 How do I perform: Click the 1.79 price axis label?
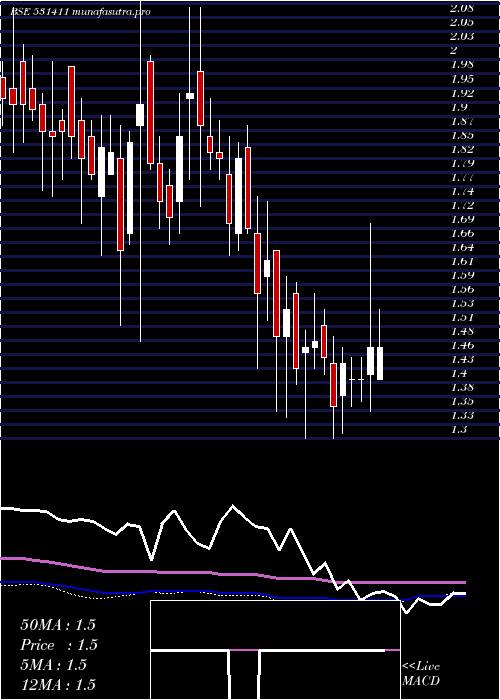pos(462,162)
